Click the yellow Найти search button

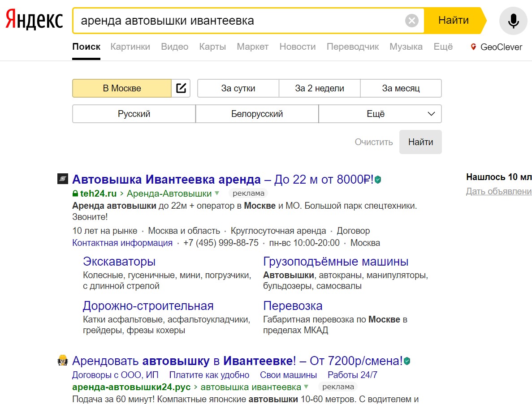pyautogui.click(x=454, y=20)
